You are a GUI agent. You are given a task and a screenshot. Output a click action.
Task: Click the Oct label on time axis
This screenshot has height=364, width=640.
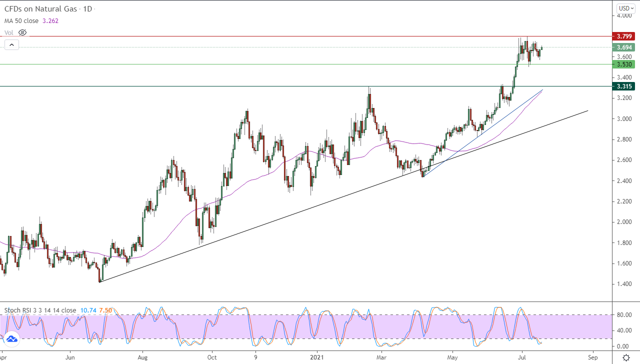click(211, 357)
